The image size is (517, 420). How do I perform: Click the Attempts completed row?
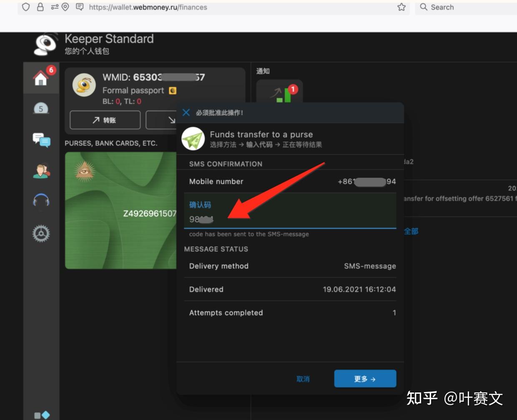pyautogui.click(x=290, y=313)
